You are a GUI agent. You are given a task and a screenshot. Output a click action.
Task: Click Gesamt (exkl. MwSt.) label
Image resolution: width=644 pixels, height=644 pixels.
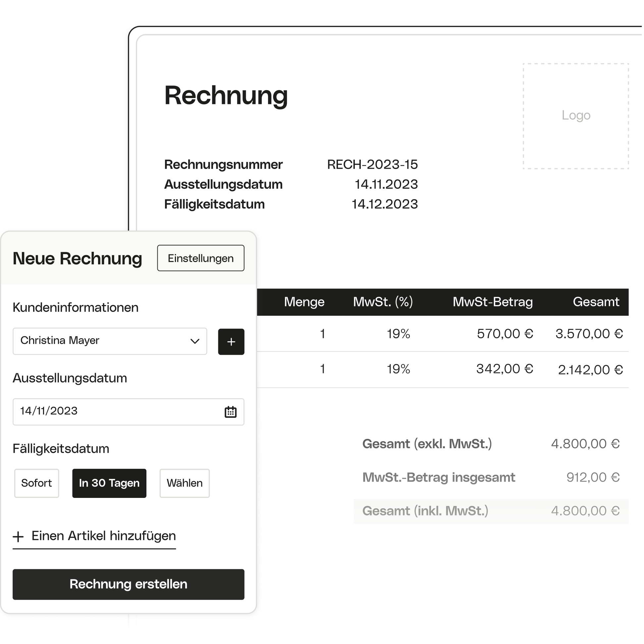click(427, 444)
